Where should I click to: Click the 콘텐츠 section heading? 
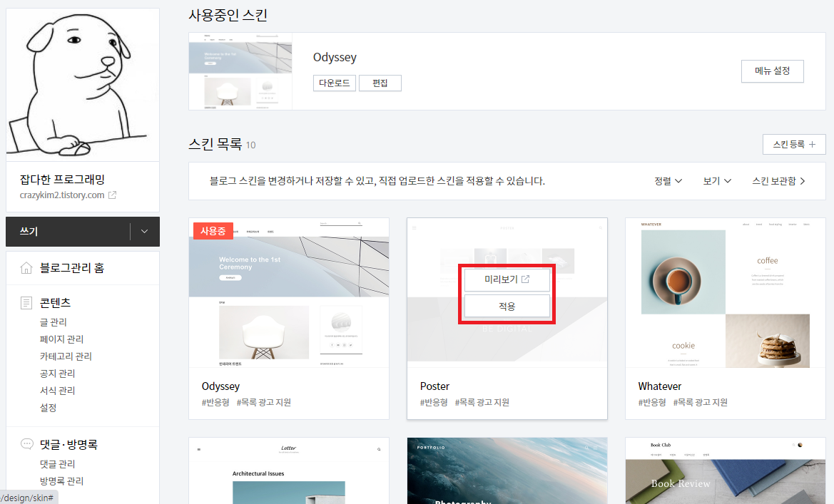pos(56,302)
